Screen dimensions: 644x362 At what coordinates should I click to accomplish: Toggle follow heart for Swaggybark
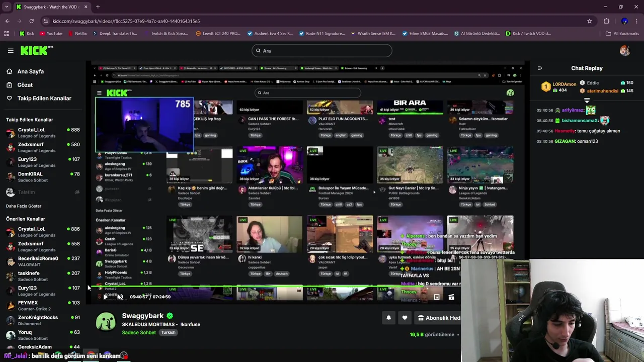pos(405,318)
